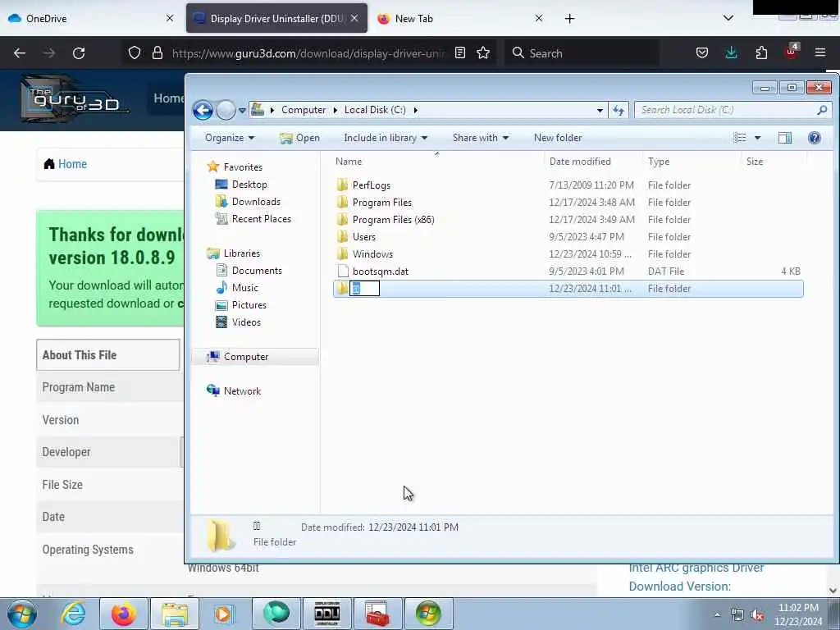The width and height of the screenshot is (840, 630).
Task: Open the view options dropdown arrow
Action: pos(757,138)
